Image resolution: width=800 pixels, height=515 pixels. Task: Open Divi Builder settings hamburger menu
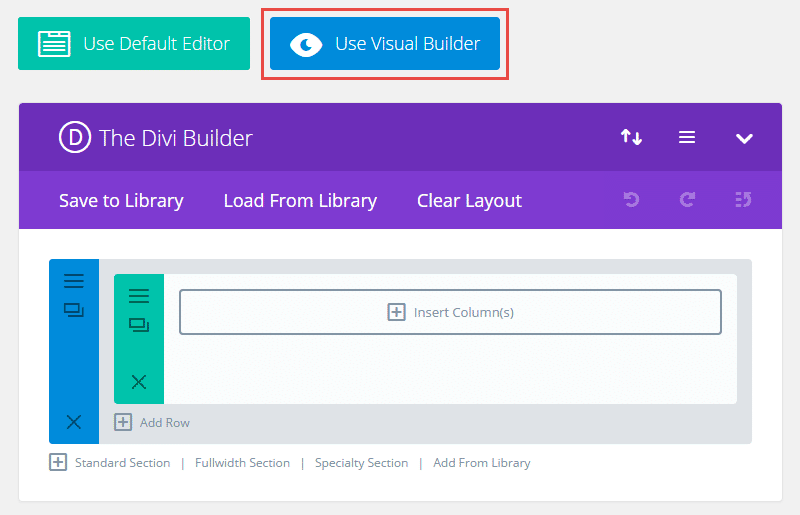pos(687,137)
